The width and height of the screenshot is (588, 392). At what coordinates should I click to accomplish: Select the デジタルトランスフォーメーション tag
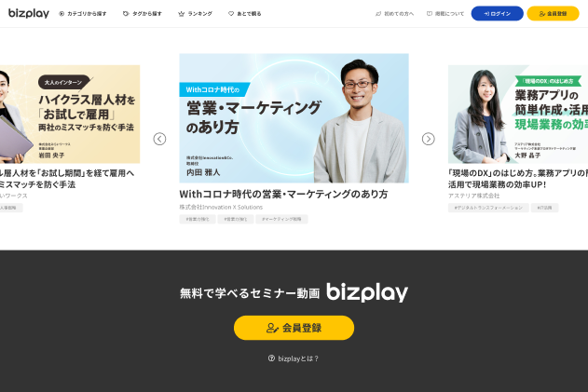coord(488,208)
